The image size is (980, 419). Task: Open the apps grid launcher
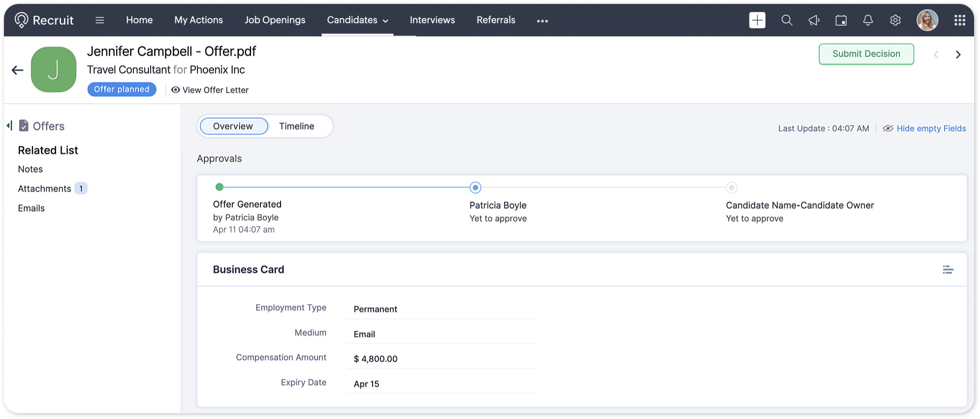tap(959, 20)
